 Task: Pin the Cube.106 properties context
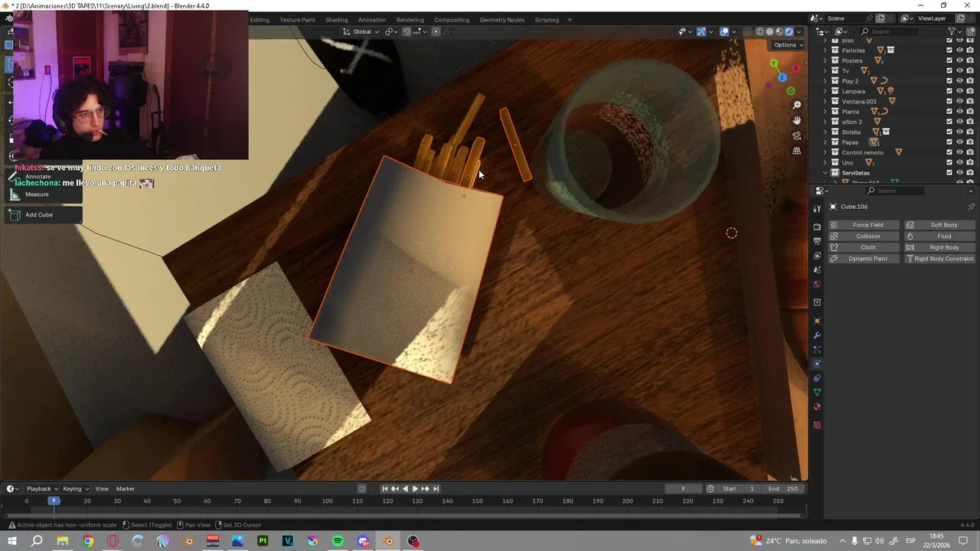tap(971, 207)
